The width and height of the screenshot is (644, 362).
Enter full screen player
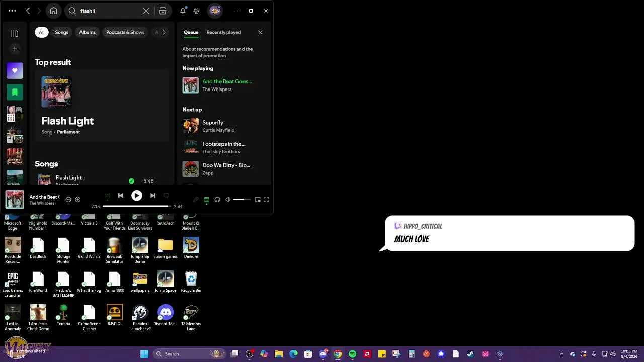(267, 200)
